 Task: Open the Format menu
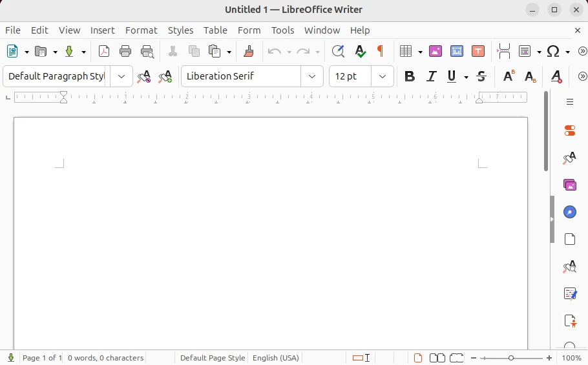pyautogui.click(x=141, y=30)
